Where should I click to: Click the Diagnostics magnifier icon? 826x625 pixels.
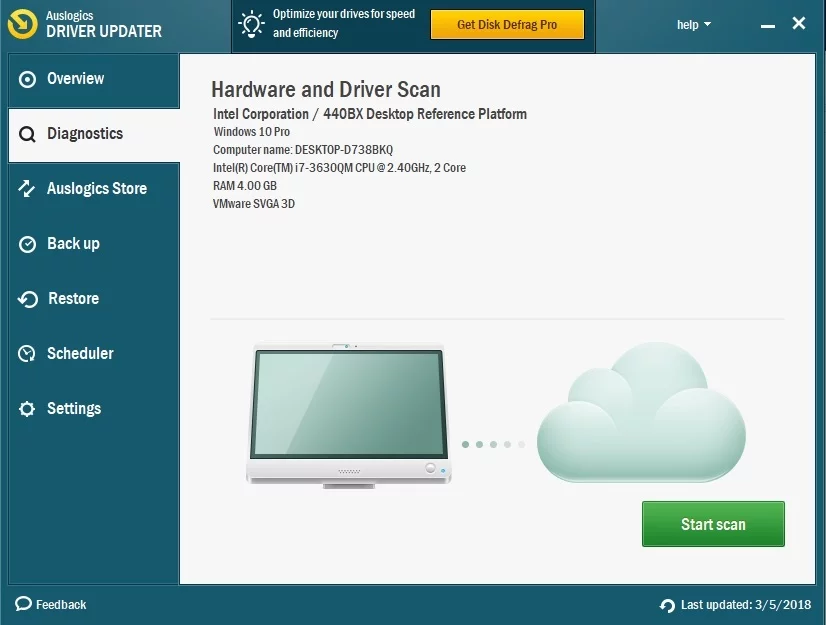coord(28,134)
